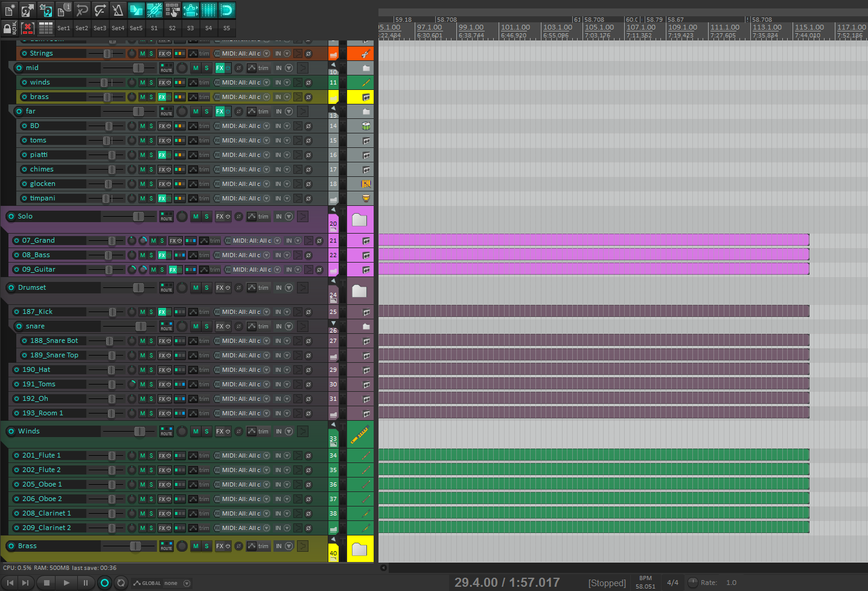Viewport: 868px width, 591px height.
Task: Toggle grid lines icon
Action: click(209, 10)
